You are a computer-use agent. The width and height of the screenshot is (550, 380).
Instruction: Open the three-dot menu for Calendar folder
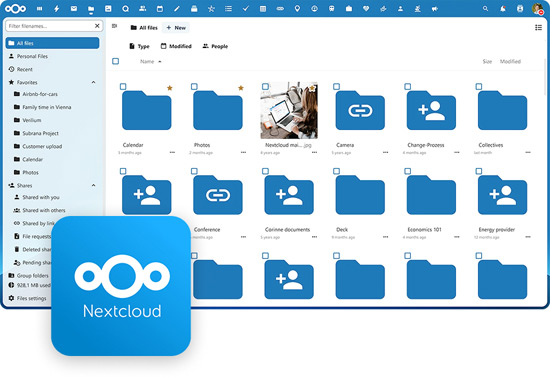[172, 152]
